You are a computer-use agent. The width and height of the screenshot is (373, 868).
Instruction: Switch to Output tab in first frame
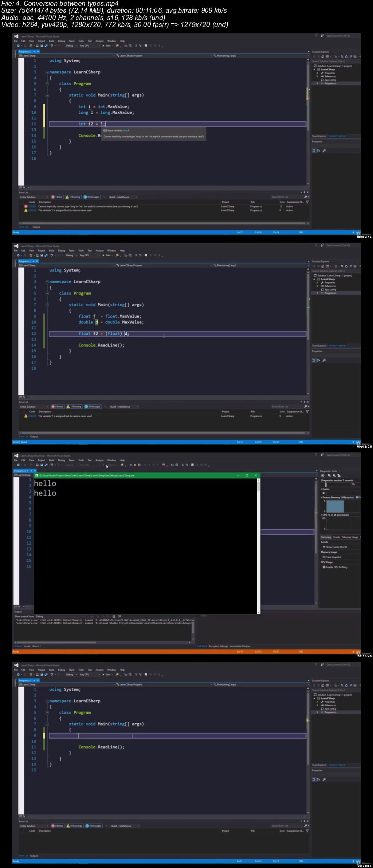(36, 227)
